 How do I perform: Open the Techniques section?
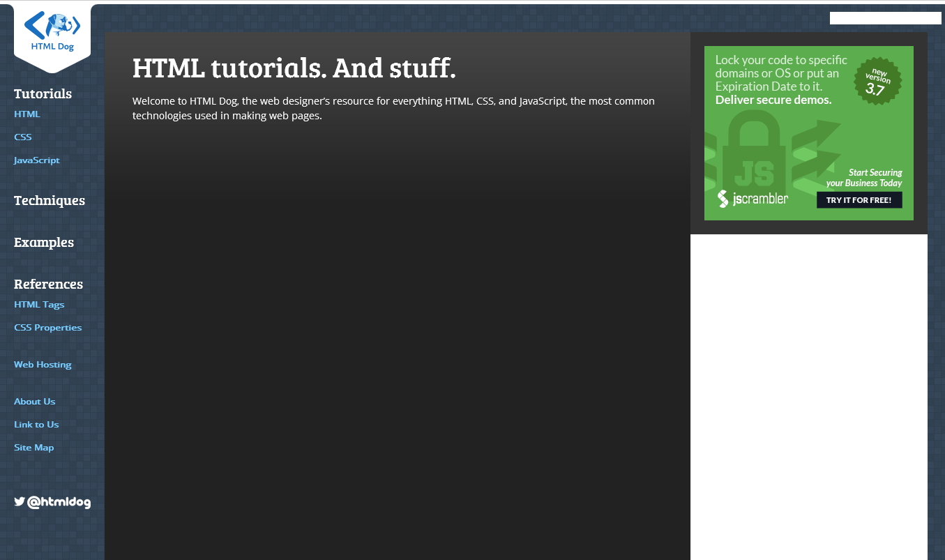click(x=50, y=200)
